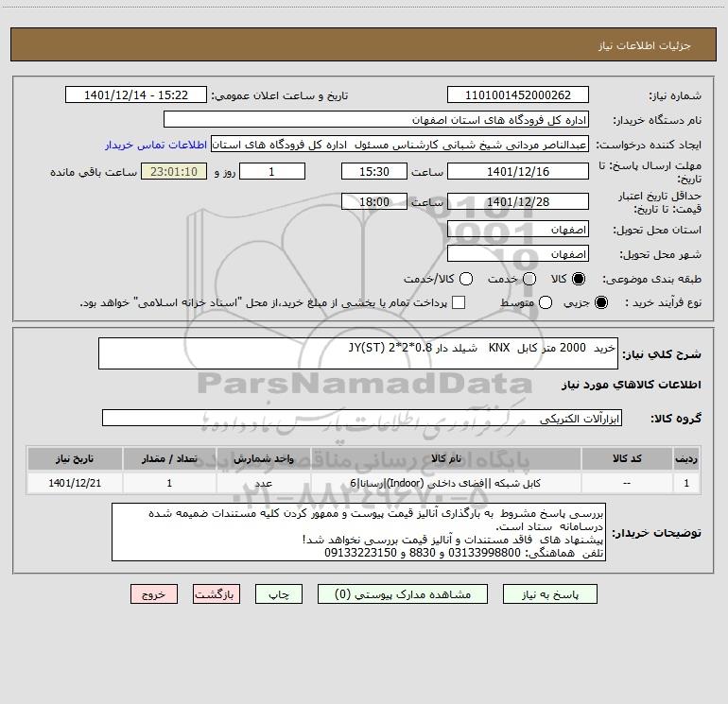Viewport: 728px width, 704px height.
Task: Click the quantity cell in the goods row
Action: 169,483
